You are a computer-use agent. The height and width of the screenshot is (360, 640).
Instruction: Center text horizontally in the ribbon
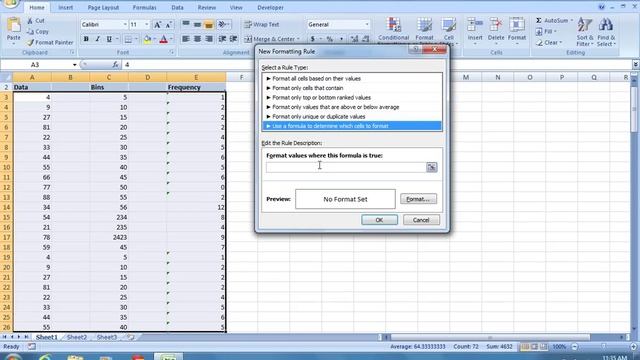click(197, 39)
